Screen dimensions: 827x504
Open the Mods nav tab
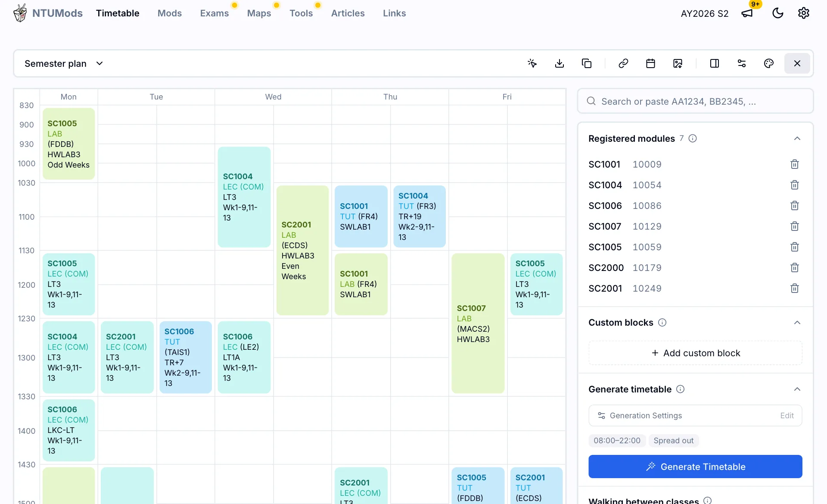click(170, 13)
